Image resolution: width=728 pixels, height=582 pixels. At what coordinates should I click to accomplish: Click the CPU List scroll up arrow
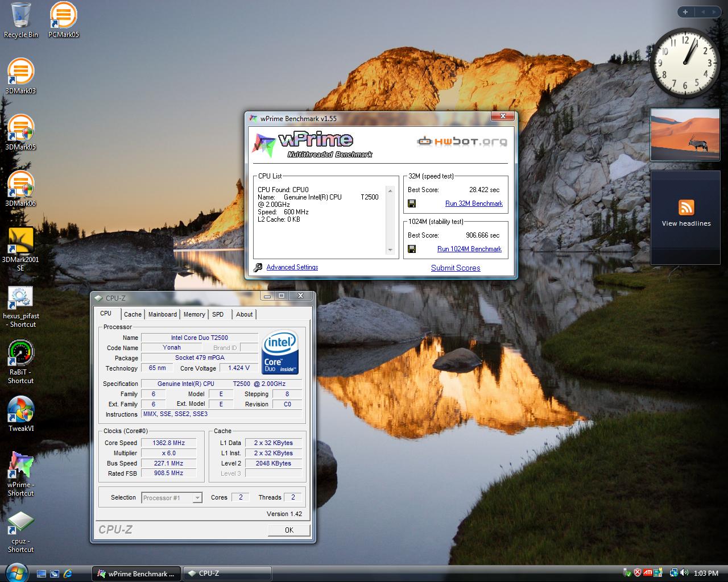pos(390,191)
